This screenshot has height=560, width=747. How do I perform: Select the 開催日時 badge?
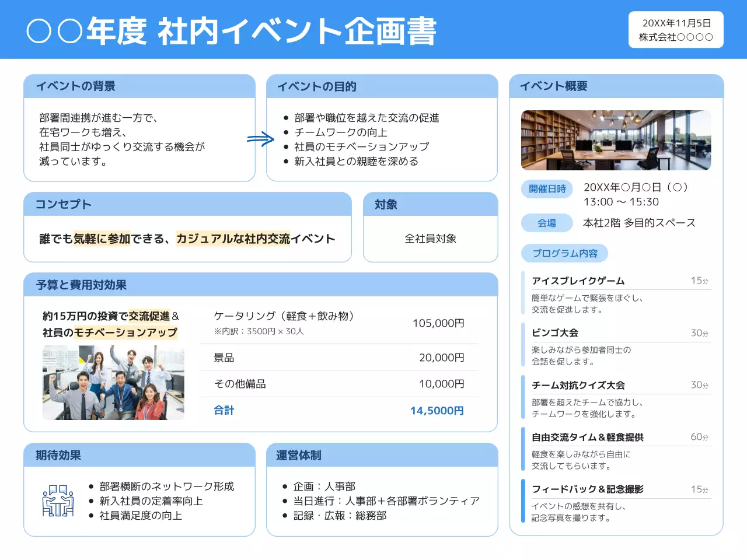(547, 188)
